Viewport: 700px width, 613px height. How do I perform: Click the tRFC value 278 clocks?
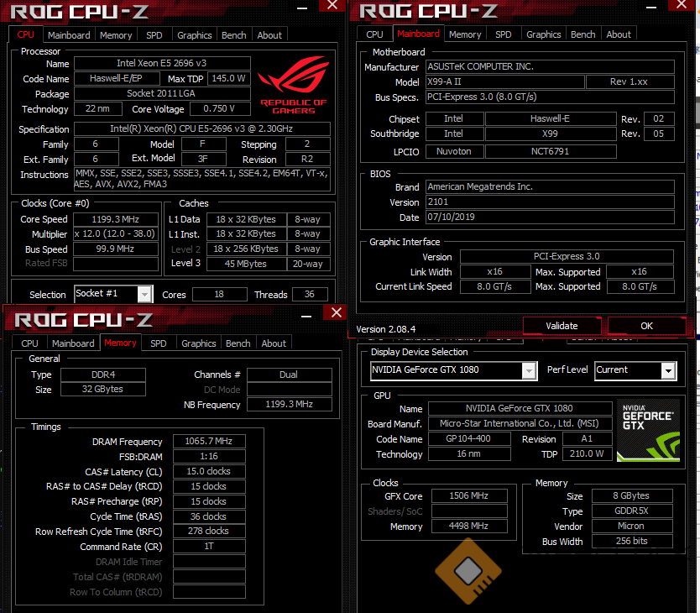pyautogui.click(x=209, y=531)
